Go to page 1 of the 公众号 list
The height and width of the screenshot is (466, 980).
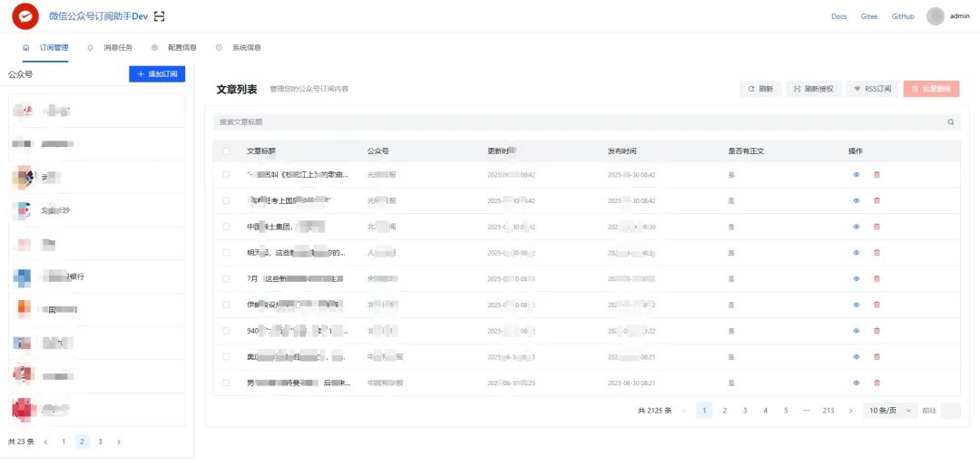click(x=64, y=442)
